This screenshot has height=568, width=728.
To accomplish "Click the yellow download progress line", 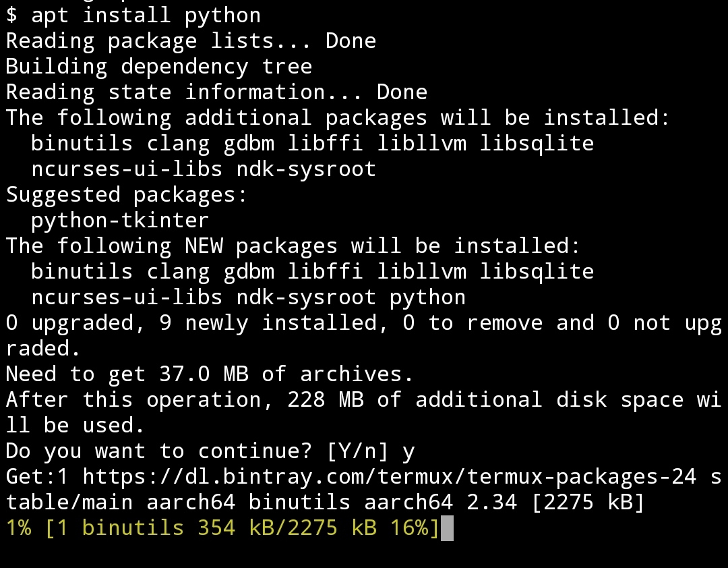I will pos(223,528).
